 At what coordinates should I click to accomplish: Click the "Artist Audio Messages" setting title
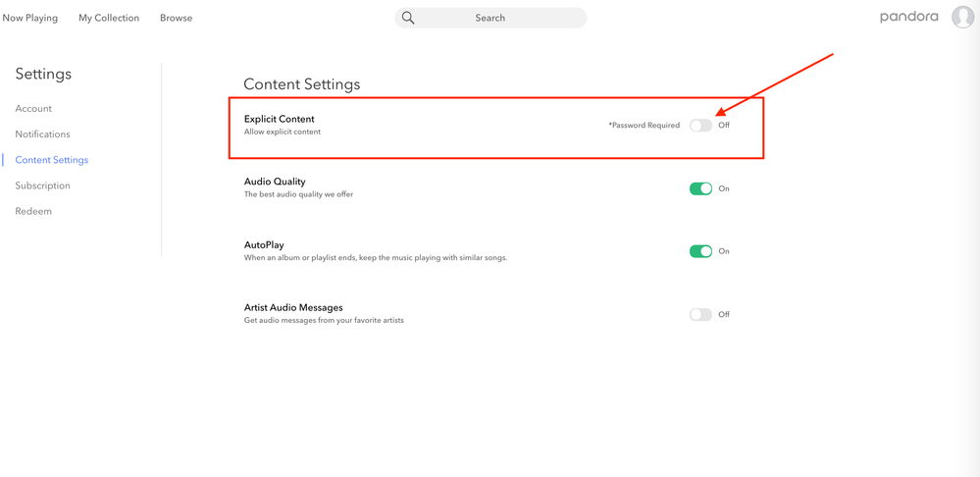(x=293, y=307)
